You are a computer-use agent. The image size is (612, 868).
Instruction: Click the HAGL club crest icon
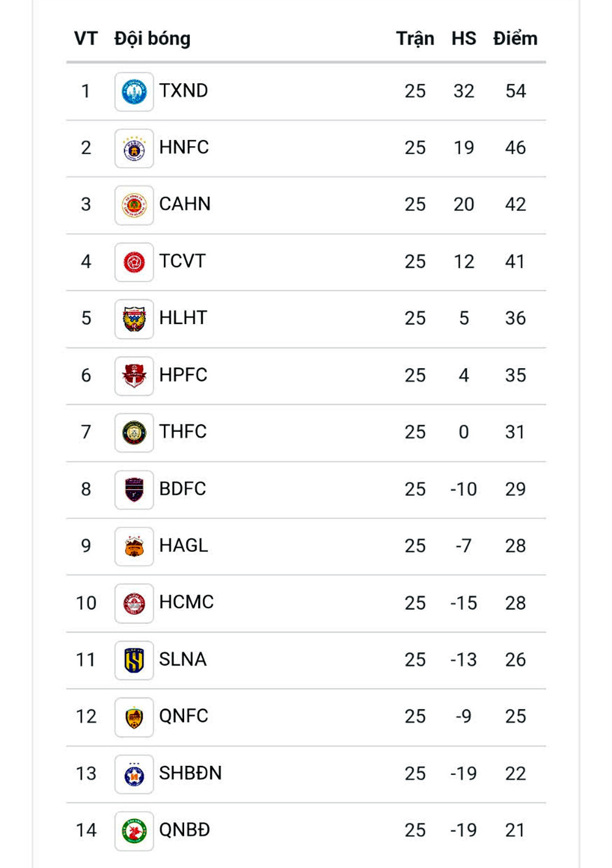coord(134,547)
